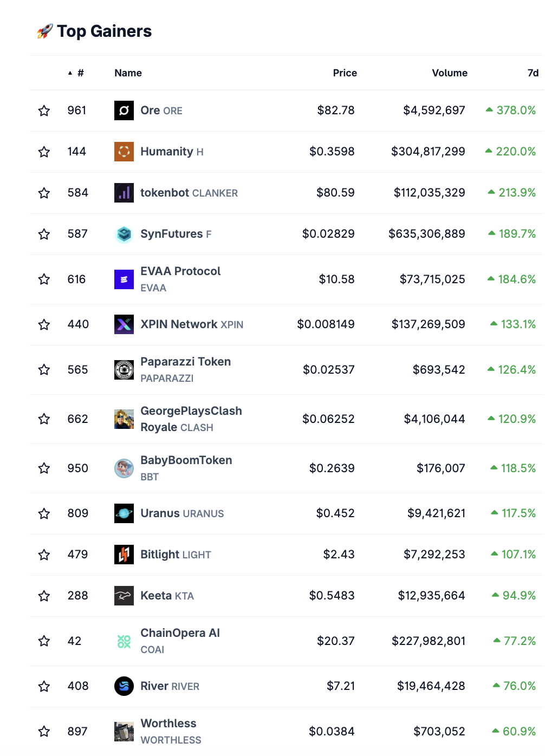Click the Uranus planet logo icon

(x=124, y=513)
